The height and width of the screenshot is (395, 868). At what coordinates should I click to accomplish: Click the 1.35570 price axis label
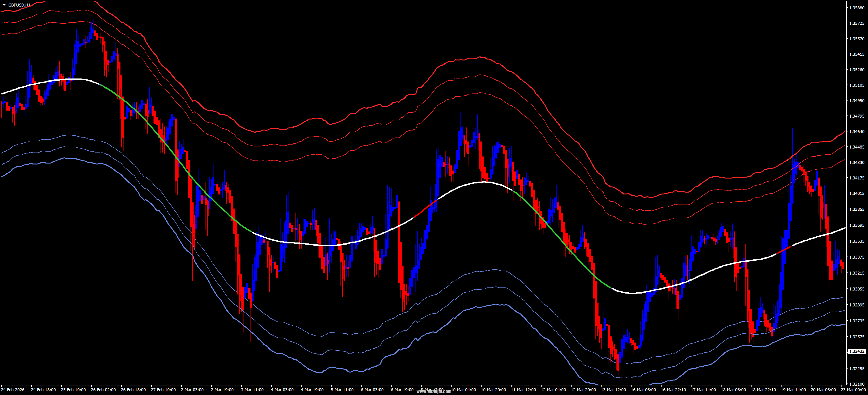point(857,39)
